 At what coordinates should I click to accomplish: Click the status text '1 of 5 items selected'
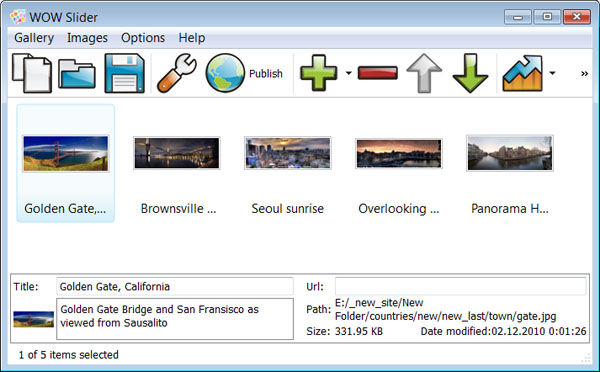coord(68,355)
